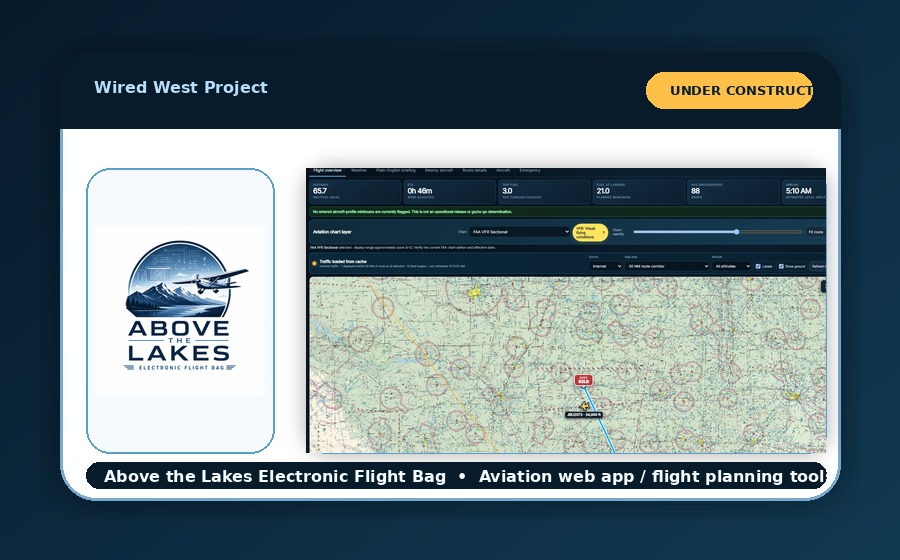Click the VFR Visual flying conditions badge

pos(590,232)
